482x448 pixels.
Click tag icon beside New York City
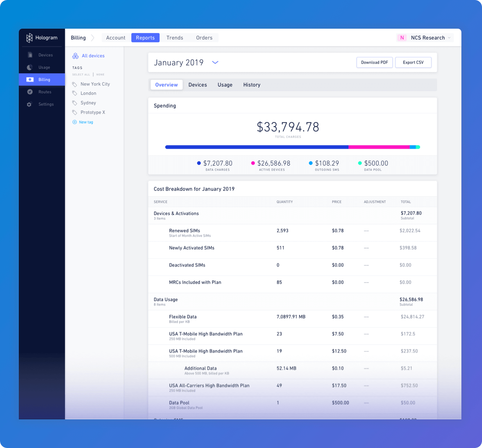(x=74, y=84)
